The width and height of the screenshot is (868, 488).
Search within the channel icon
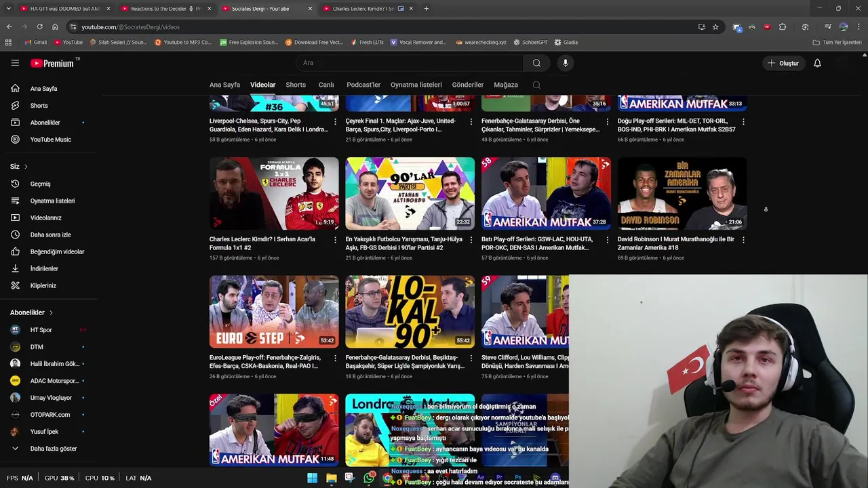click(536, 85)
